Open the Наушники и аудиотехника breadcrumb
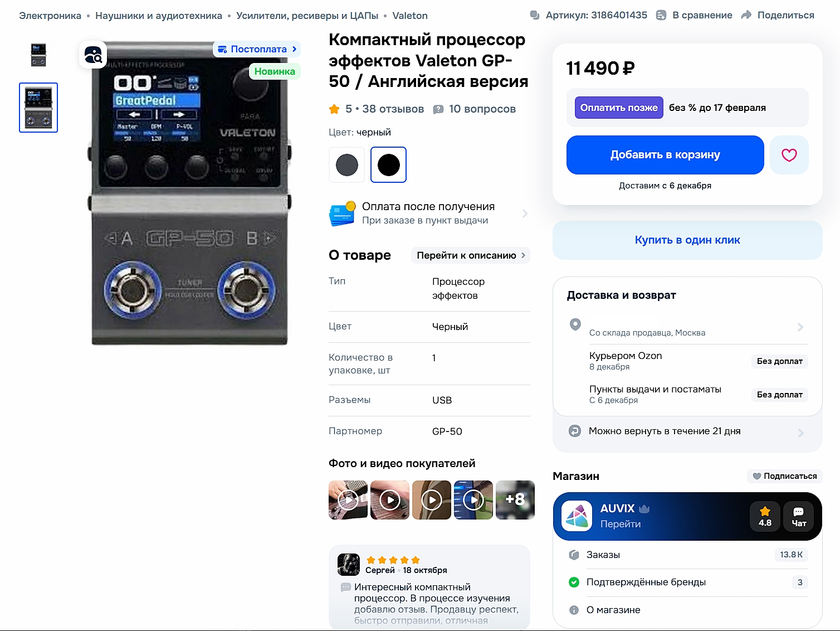Viewport: 840px width, 631px height. click(159, 16)
